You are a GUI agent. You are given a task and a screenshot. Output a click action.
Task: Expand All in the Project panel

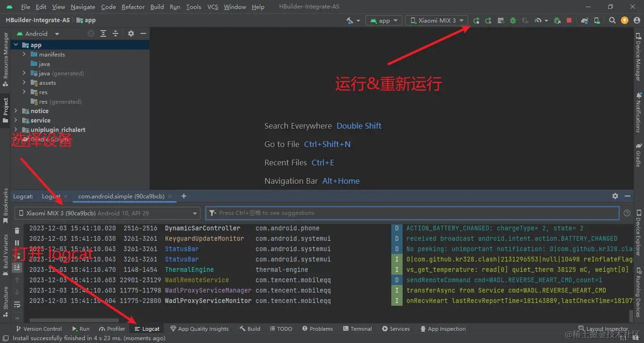pos(103,33)
